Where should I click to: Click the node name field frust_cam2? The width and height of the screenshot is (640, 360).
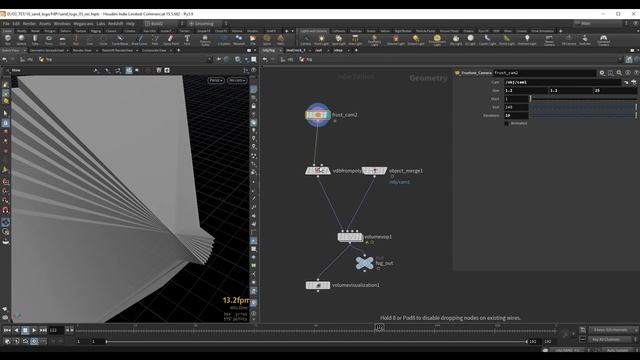click(x=544, y=73)
